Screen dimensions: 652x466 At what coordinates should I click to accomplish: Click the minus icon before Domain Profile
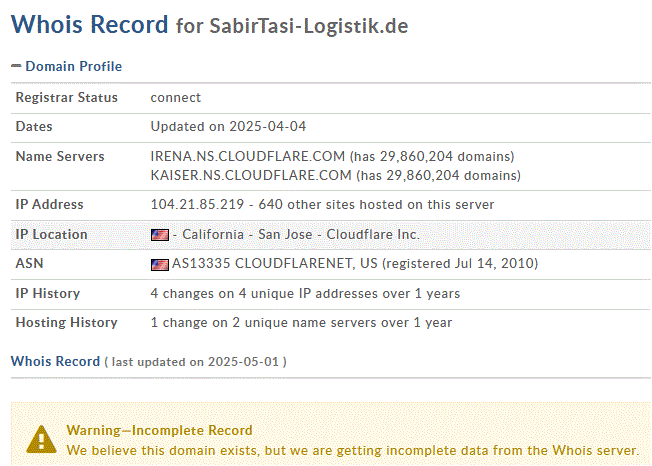[x=16, y=66]
